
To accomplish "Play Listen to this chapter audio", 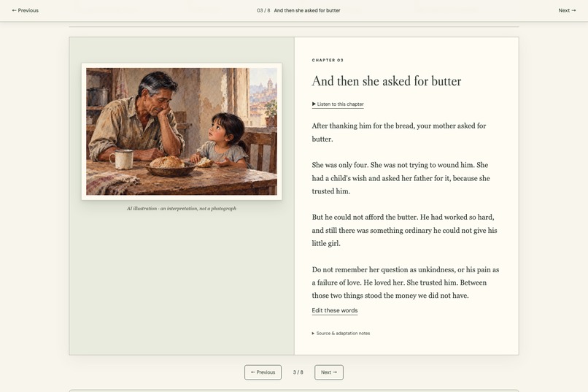I will [x=338, y=104].
